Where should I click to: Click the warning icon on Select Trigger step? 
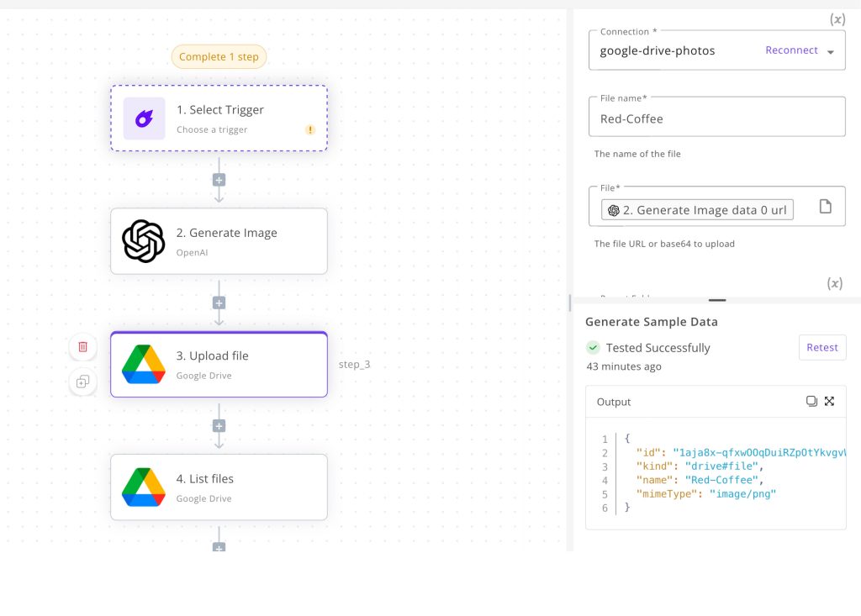click(309, 130)
